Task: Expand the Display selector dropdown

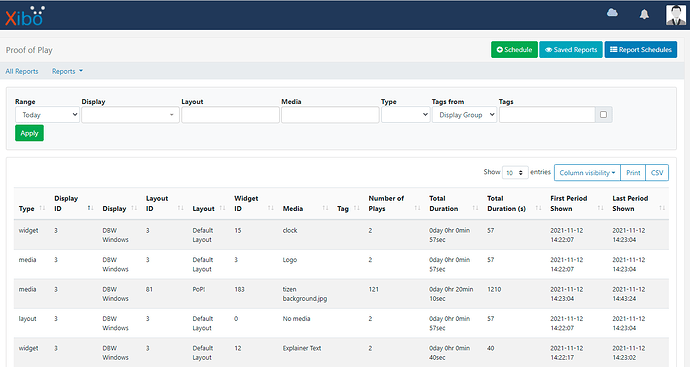Action: 130,115
